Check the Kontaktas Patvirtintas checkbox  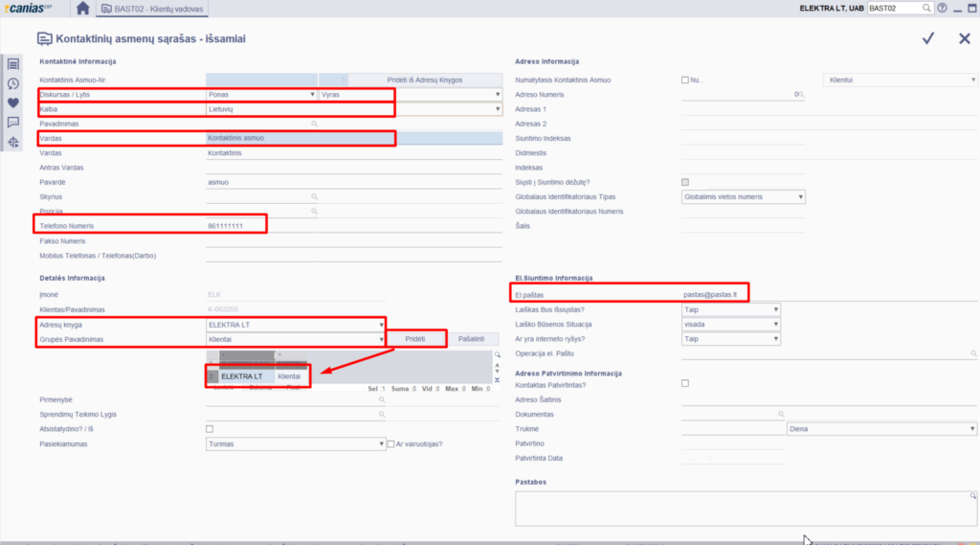[x=684, y=383]
